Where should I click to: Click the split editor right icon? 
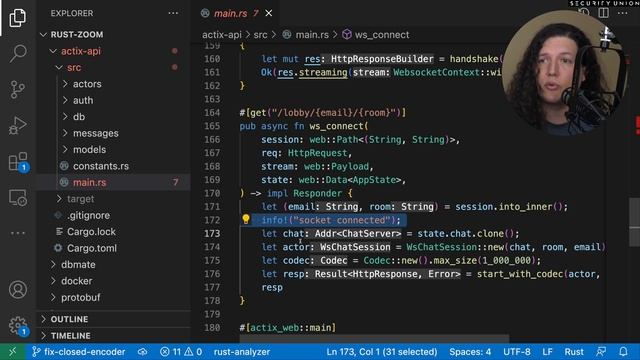[x=603, y=13]
